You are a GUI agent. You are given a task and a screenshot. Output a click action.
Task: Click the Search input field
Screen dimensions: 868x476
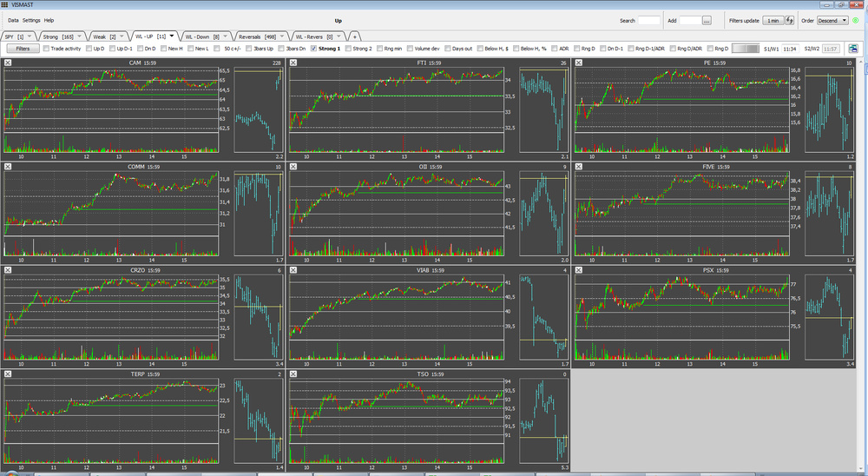648,21
